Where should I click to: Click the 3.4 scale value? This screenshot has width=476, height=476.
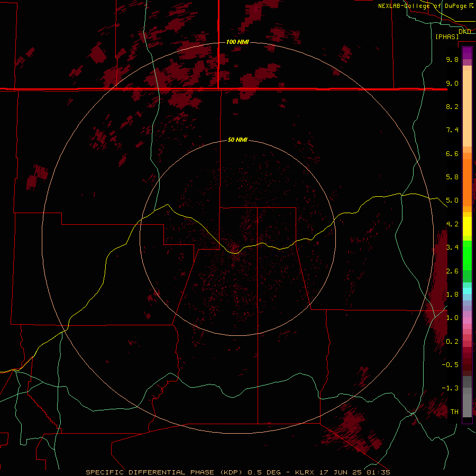pos(452,248)
